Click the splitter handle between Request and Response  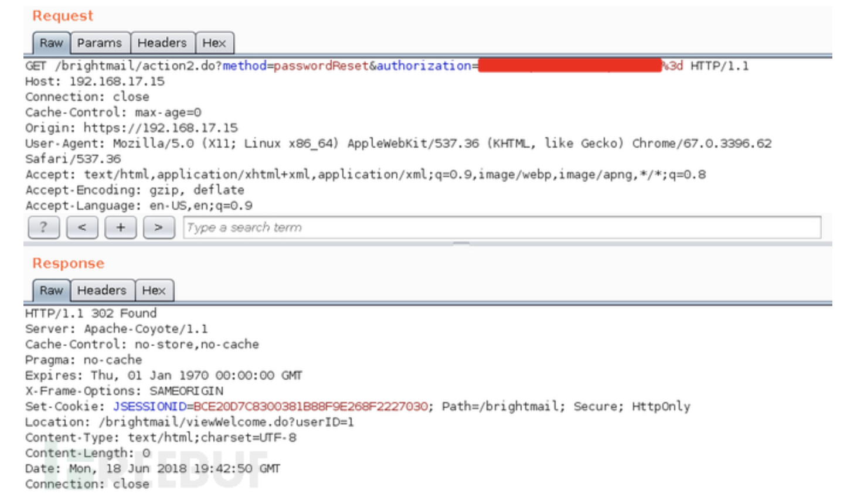click(x=461, y=243)
